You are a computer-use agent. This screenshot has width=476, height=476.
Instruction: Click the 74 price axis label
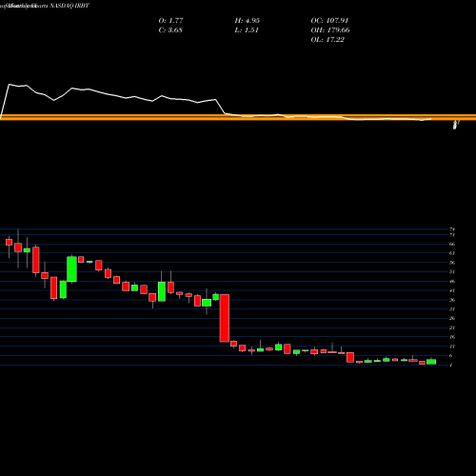452,229
